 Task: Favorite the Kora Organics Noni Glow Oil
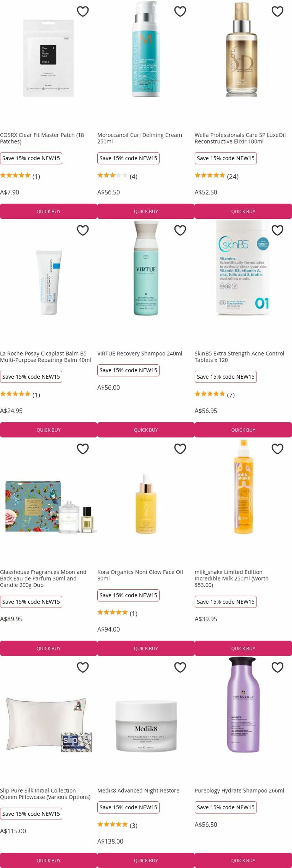180,448
